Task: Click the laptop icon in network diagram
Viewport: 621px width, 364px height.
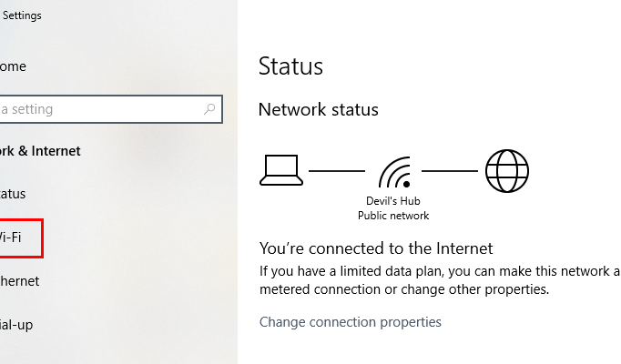Action: (281, 170)
